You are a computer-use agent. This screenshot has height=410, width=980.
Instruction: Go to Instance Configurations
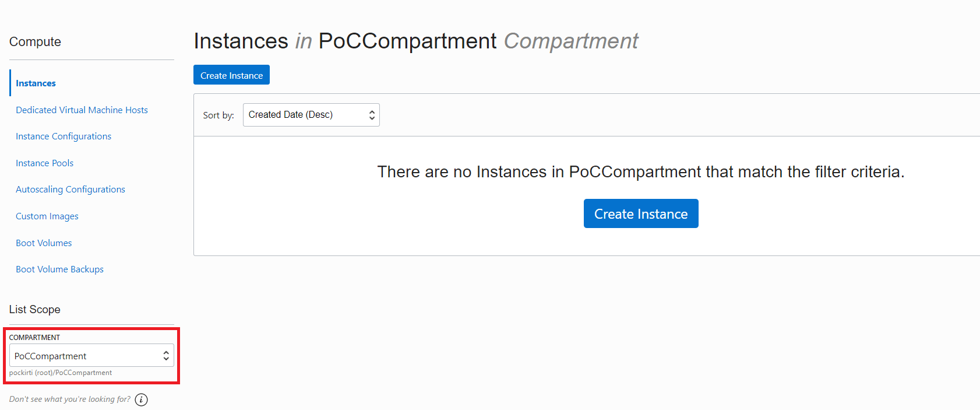64,136
